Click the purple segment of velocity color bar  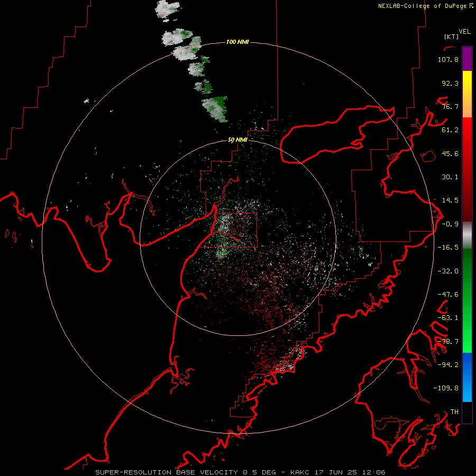(467, 59)
